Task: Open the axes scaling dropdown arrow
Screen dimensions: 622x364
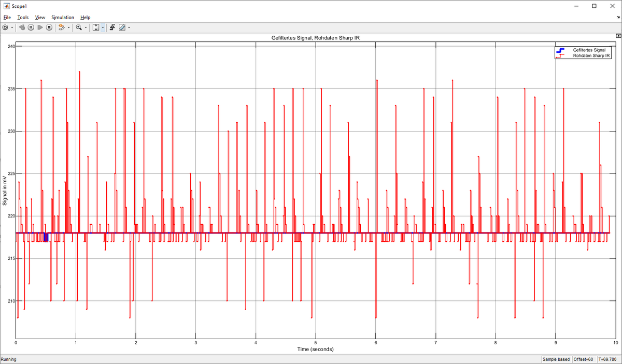Action: click(x=103, y=27)
